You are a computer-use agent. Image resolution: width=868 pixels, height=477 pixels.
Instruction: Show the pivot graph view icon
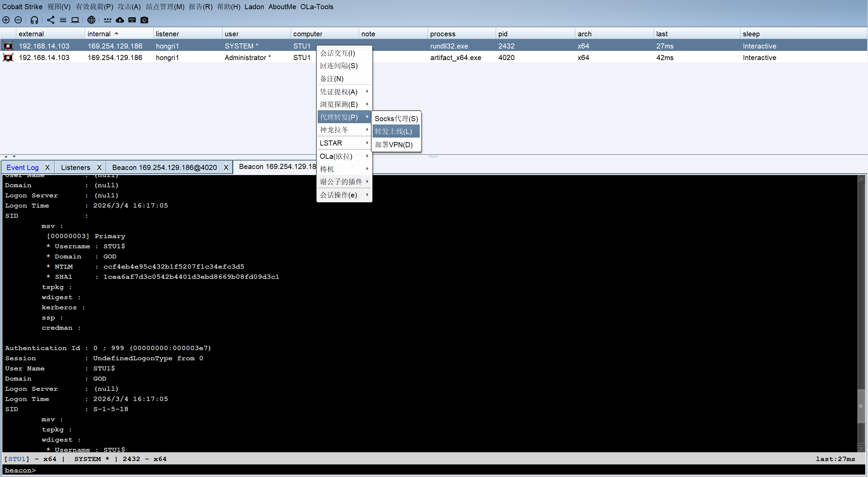click(x=51, y=20)
